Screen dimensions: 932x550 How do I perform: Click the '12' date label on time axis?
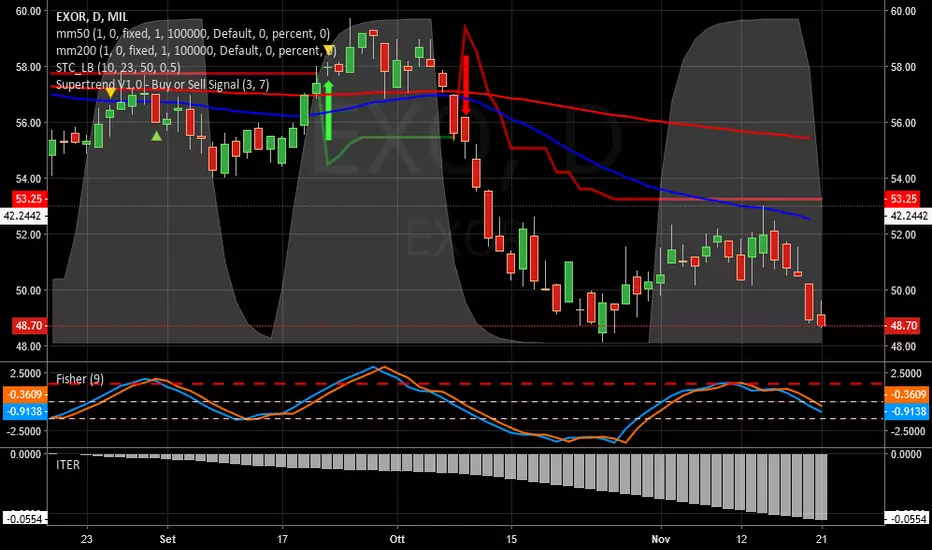tap(741, 539)
